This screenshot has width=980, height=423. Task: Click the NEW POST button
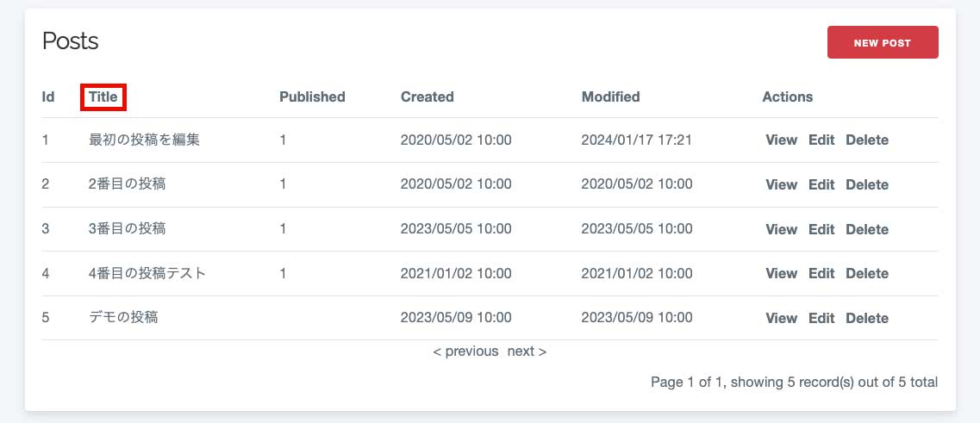tap(883, 42)
